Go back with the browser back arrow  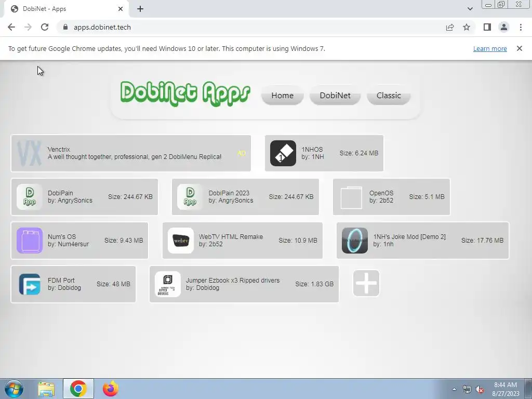(x=11, y=27)
